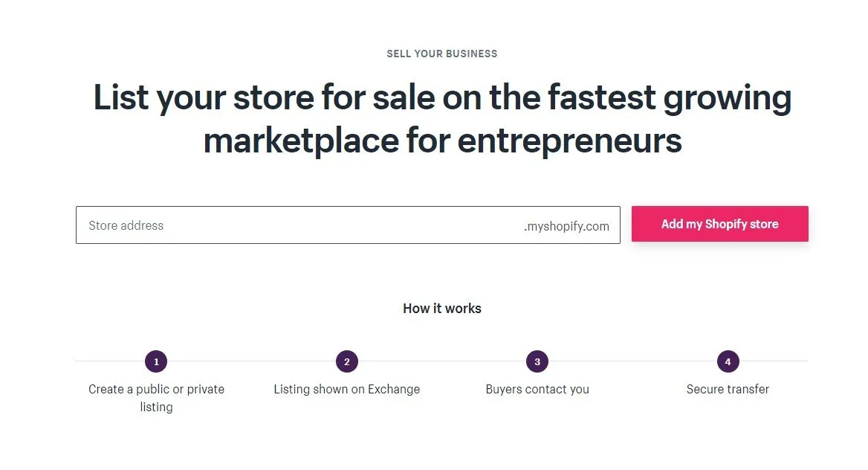This screenshot has width=868, height=470.
Task: Click the 'Secure transfer' caption text
Action: pyautogui.click(x=728, y=389)
